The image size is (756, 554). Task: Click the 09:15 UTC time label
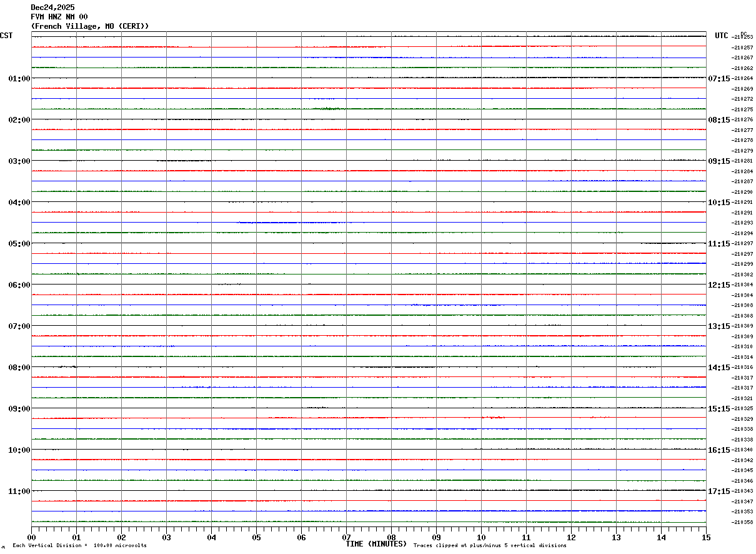(x=719, y=161)
